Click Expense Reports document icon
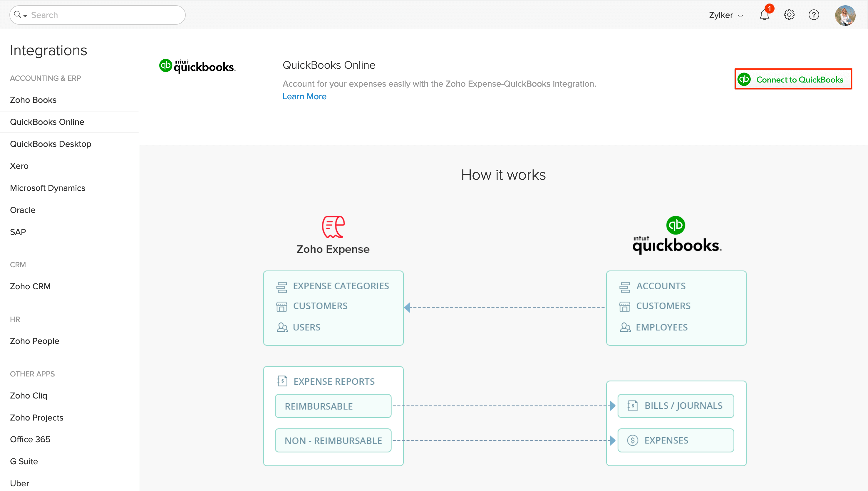The image size is (868, 491). tap(282, 381)
